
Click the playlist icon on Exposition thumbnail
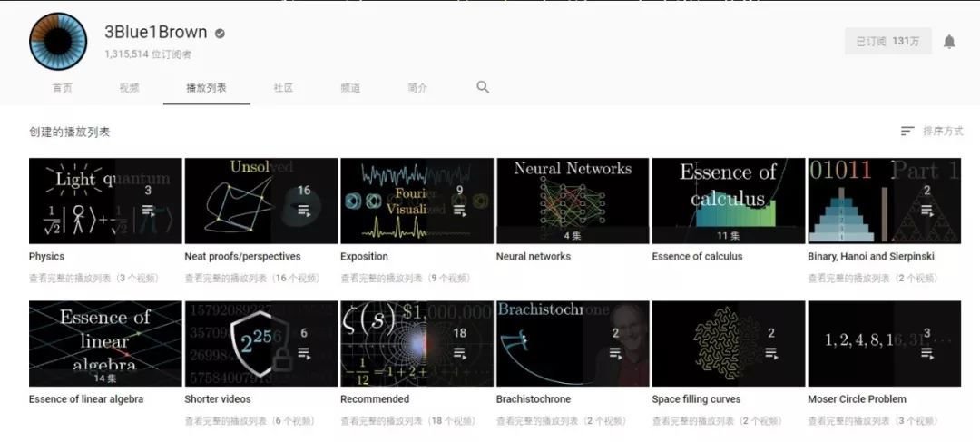pyautogui.click(x=459, y=210)
